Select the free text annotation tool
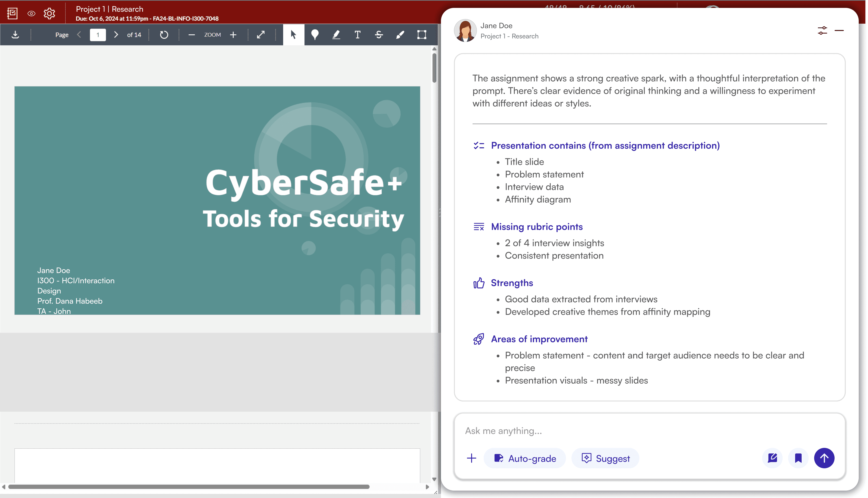Screen dimensions: 868x498 [x=357, y=35]
